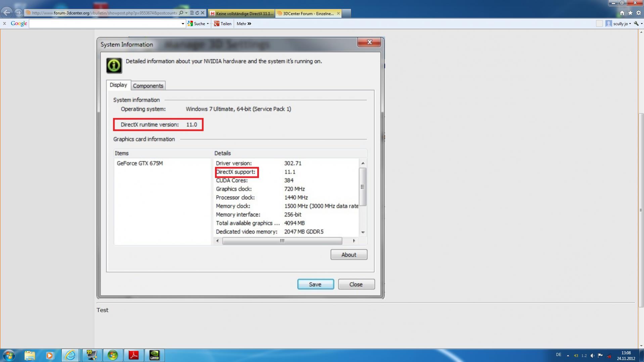This screenshot has height=362, width=644.
Task: Open Action Center flag icon
Action: 600,356
